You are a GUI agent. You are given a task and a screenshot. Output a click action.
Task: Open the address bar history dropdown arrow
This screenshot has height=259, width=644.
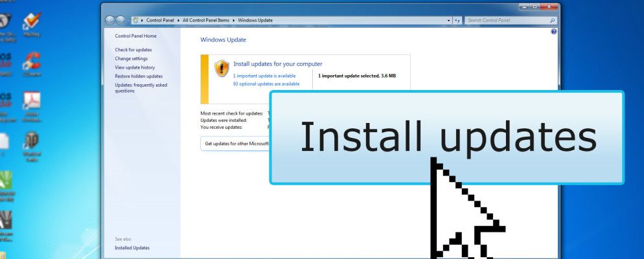[x=448, y=20]
